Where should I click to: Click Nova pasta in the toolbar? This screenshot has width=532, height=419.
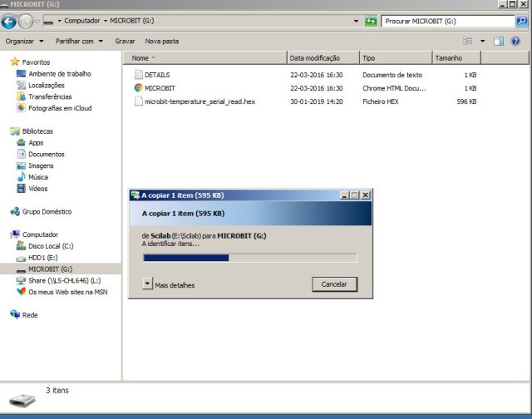click(162, 41)
